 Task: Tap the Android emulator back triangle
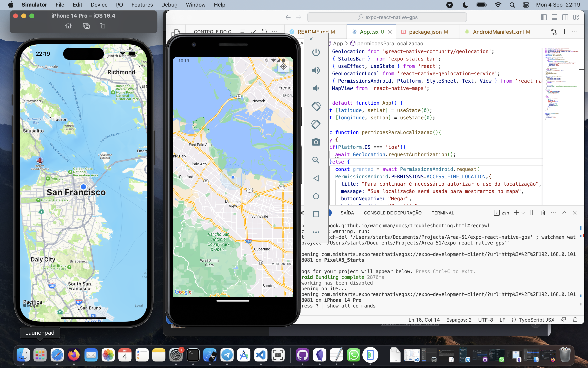tap(316, 178)
